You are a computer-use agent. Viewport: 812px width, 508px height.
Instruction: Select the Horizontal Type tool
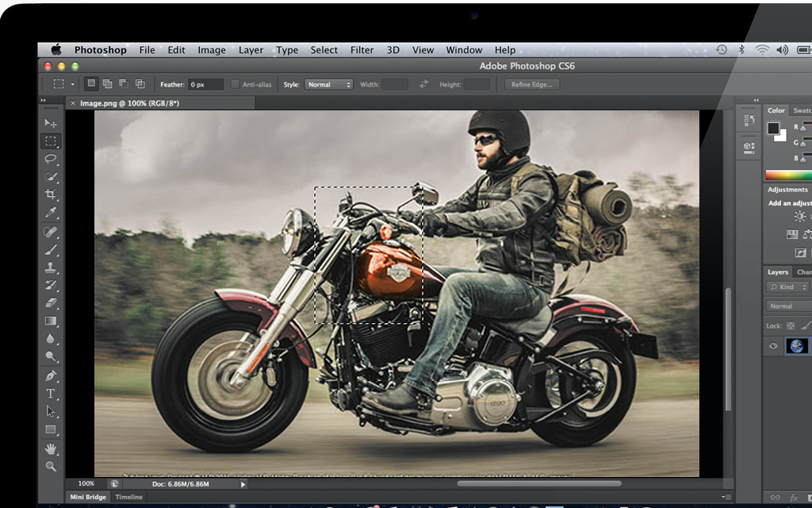51,394
